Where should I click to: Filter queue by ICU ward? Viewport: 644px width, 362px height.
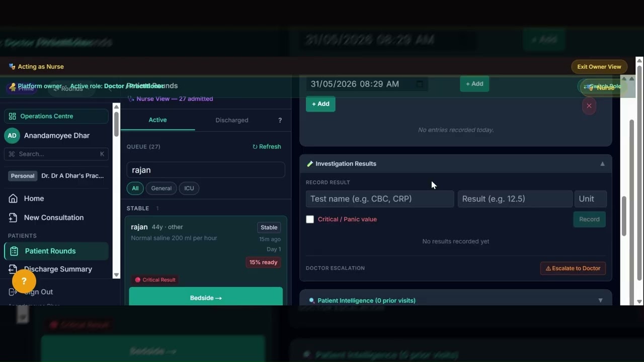[189, 189]
